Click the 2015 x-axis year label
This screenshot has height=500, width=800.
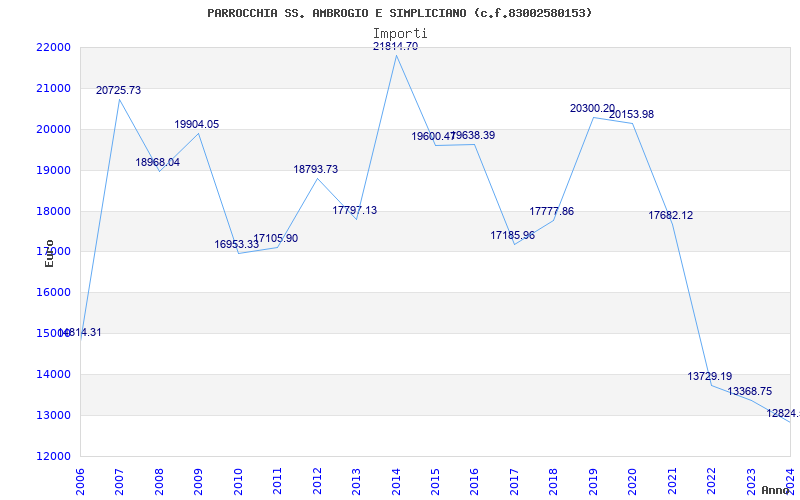click(x=435, y=481)
